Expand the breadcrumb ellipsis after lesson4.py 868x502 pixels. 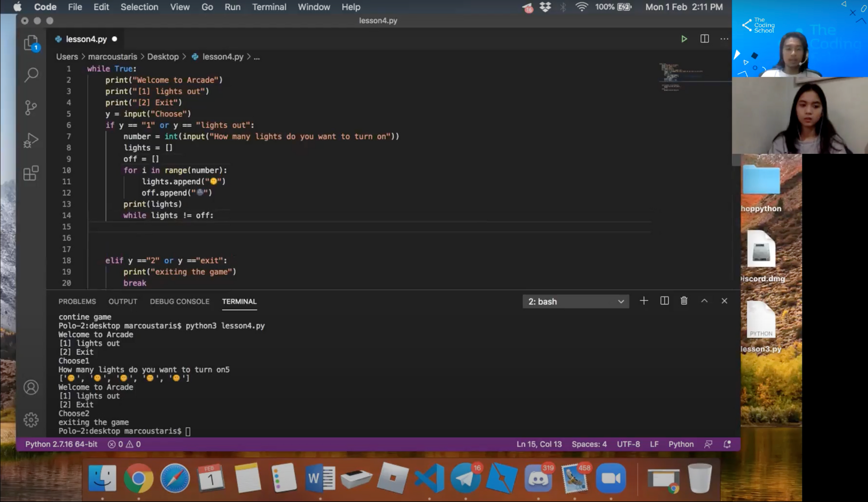point(257,57)
